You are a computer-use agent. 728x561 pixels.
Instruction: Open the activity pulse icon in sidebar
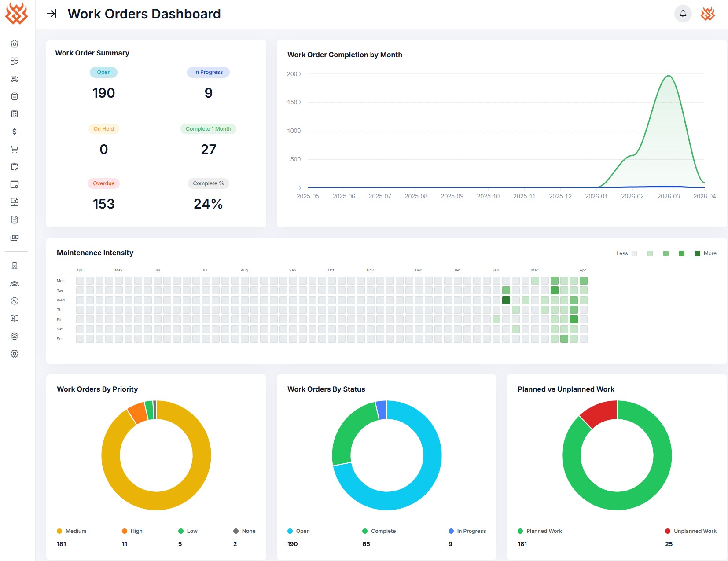pyautogui.click(x=15, y=301)
